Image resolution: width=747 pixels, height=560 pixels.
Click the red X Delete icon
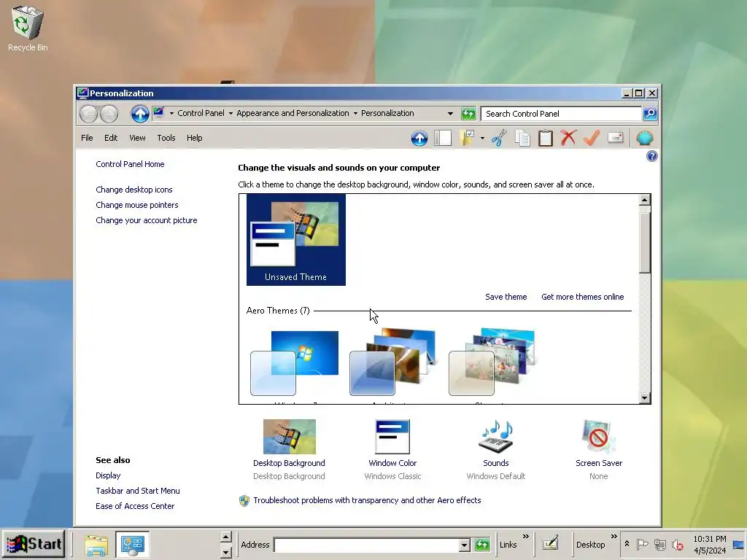tap(568, 138)
